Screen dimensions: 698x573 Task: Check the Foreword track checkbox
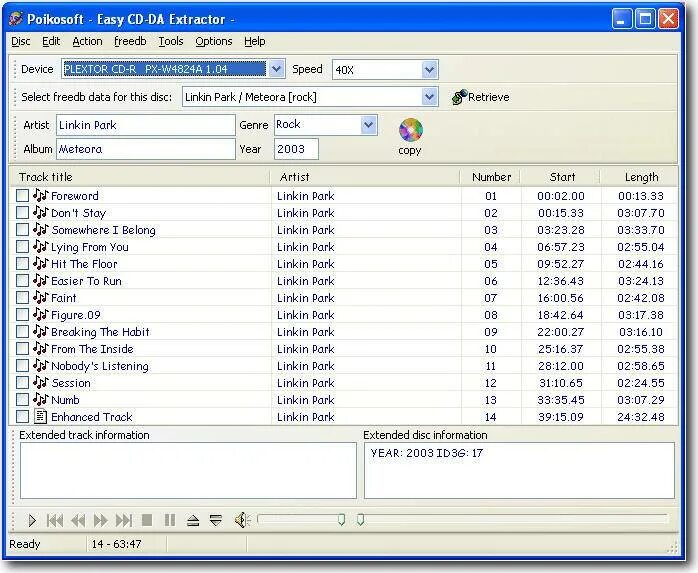(x=22, y=195)
